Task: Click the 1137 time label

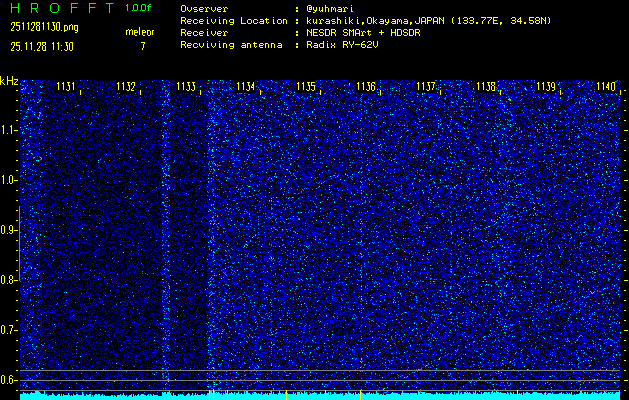Action: pos(426,87)
